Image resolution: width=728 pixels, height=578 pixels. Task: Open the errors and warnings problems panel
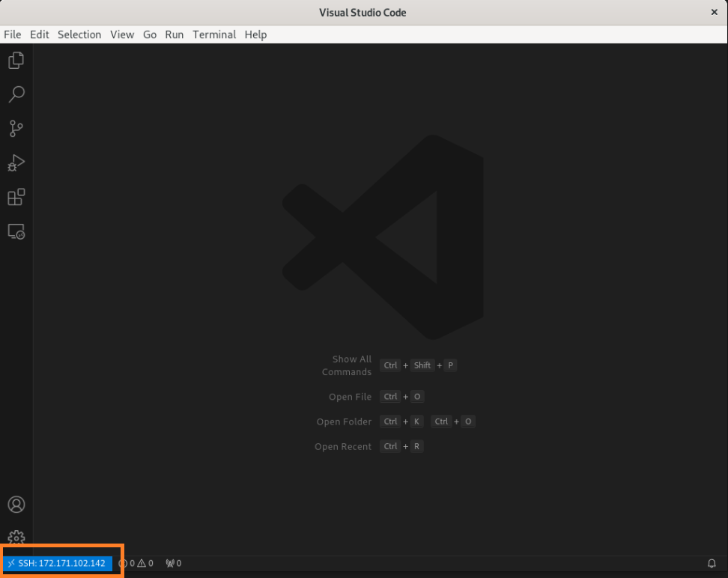click(136, 563)
